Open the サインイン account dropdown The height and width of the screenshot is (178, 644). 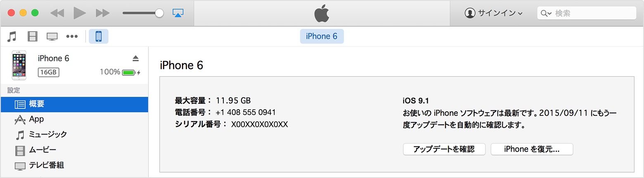(494, 13)
